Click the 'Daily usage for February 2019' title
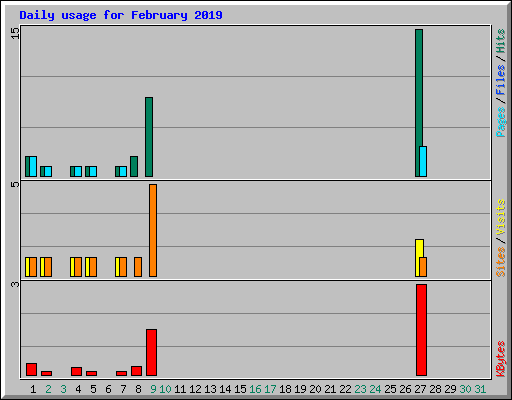The width and height of the screenshot is (512, 400). pos(121,15)
